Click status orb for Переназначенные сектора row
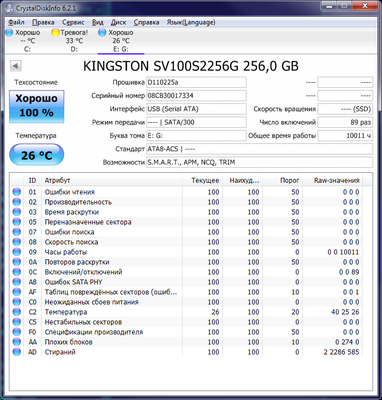 click(17, 222)
